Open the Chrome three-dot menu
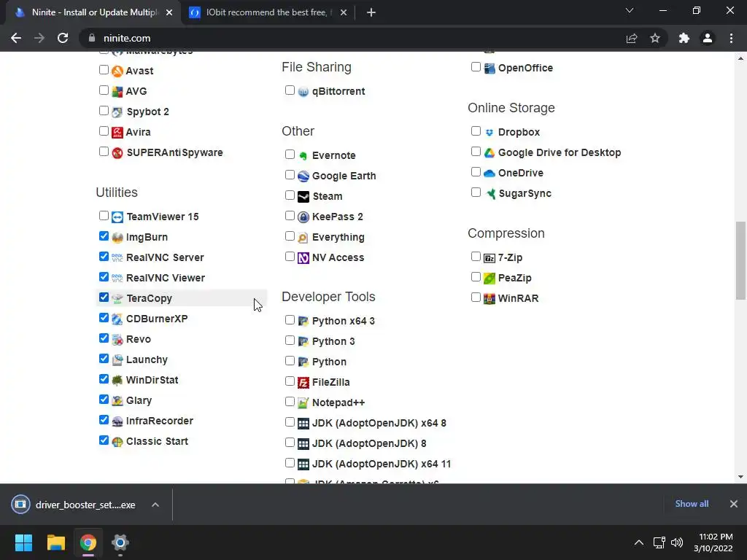This screenshot has width=747, height=560. click(731, 38)
